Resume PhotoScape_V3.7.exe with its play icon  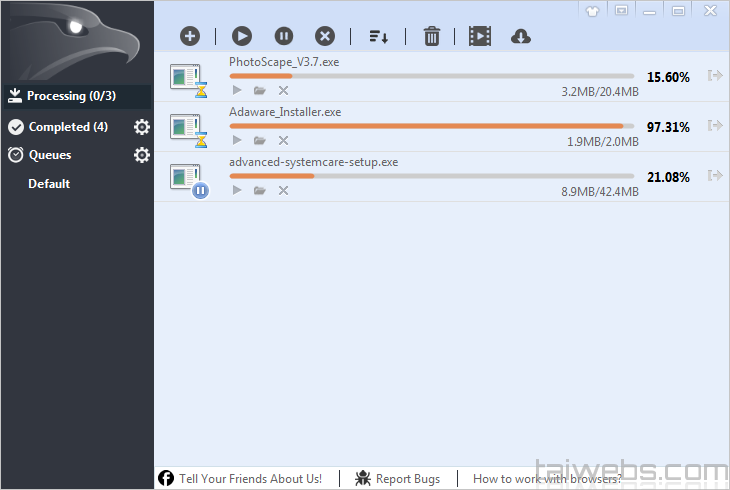237,91
